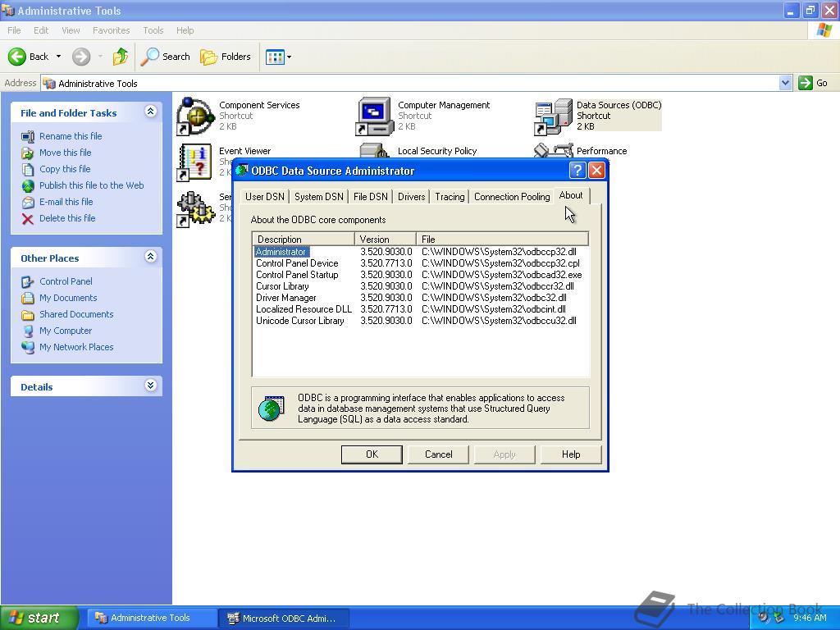Click the E-mail this file icon
This screenshot has height=630, width=840.
click(28, 203)
